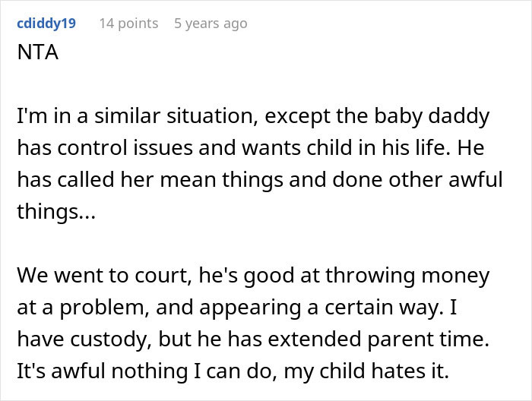This screenshot has height=401, width=532.
Task: Click the "5 years ago" timestamp
Action: (x=211, y=24)
